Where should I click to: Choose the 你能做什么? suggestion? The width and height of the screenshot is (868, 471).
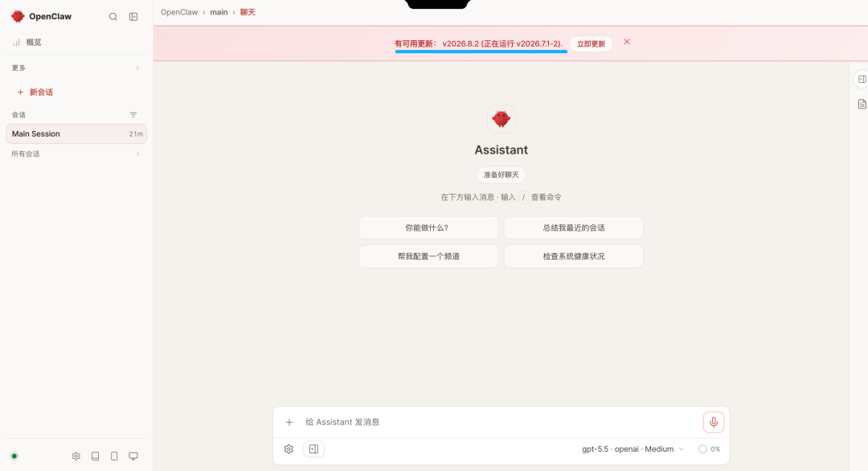[428, 227]
